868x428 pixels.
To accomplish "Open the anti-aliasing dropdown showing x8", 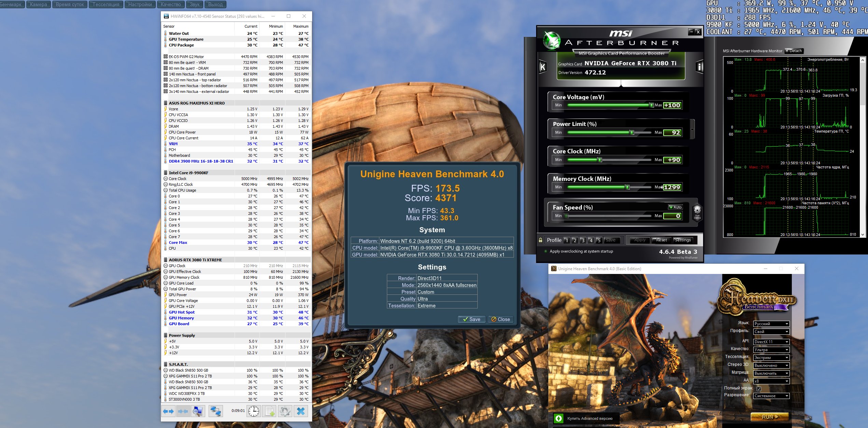I will (x=771, y=381).
